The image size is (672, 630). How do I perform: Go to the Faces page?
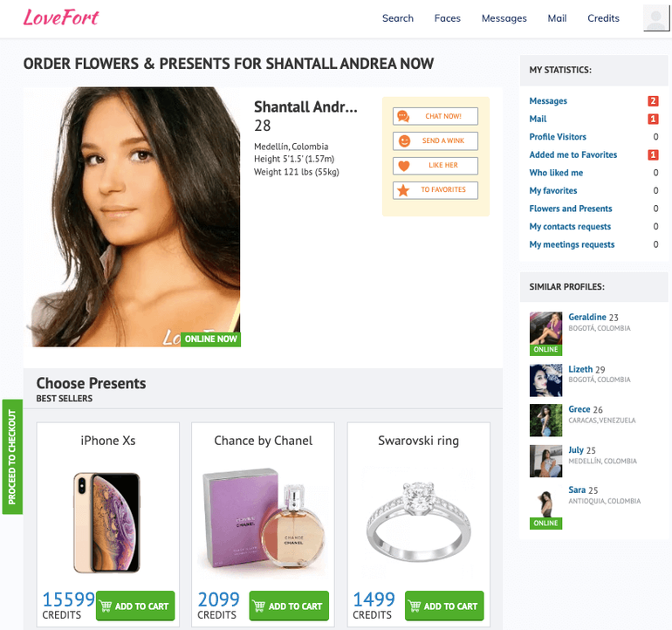(448, 18)
